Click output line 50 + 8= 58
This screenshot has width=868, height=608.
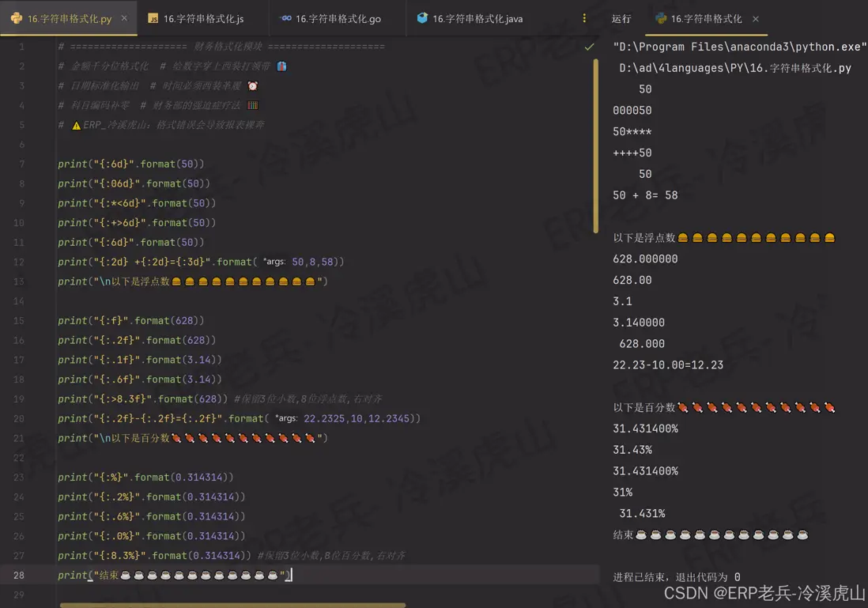[x=645, y=195]
